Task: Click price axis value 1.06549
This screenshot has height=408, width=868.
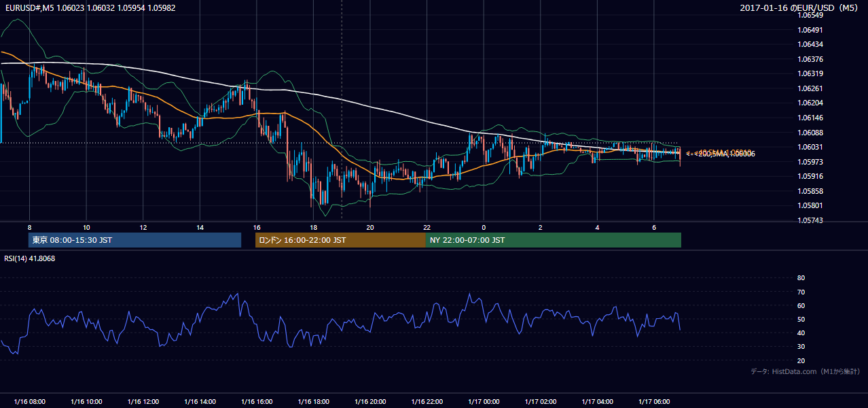Action: (x=810, y=15)
